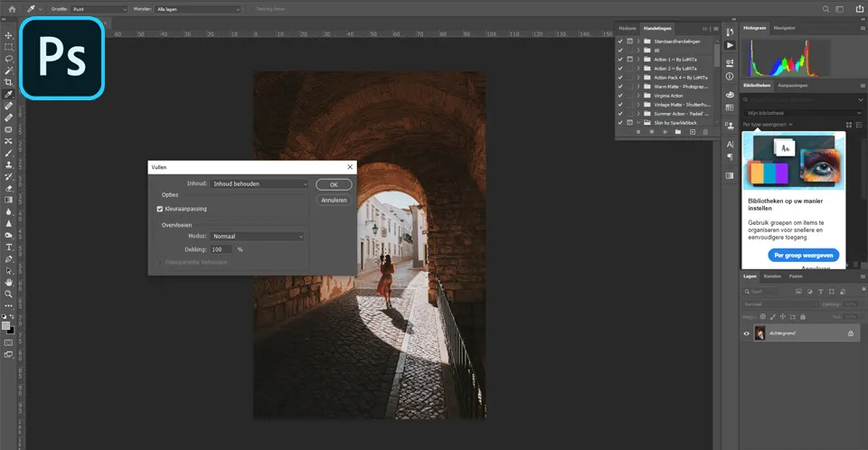Select the Zoom tool
The image size is (868, 450).
pyautogui.click(x=8, y=294)
